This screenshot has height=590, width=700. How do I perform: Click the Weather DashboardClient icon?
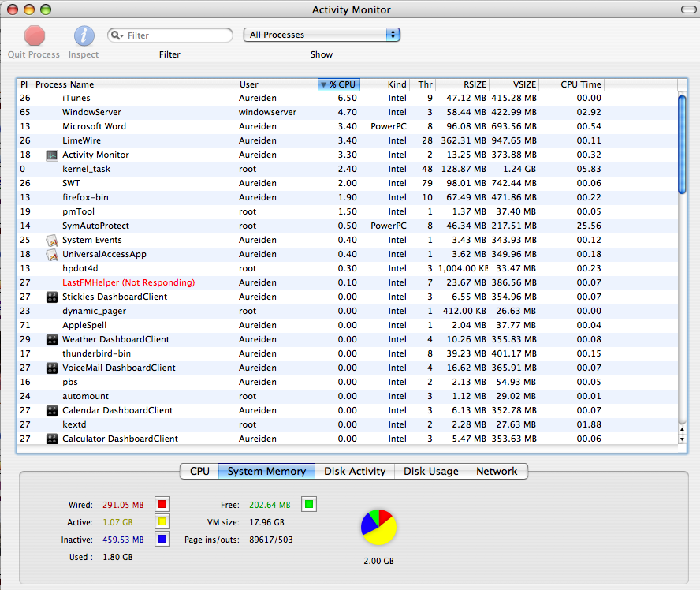[x=52, y=339]
